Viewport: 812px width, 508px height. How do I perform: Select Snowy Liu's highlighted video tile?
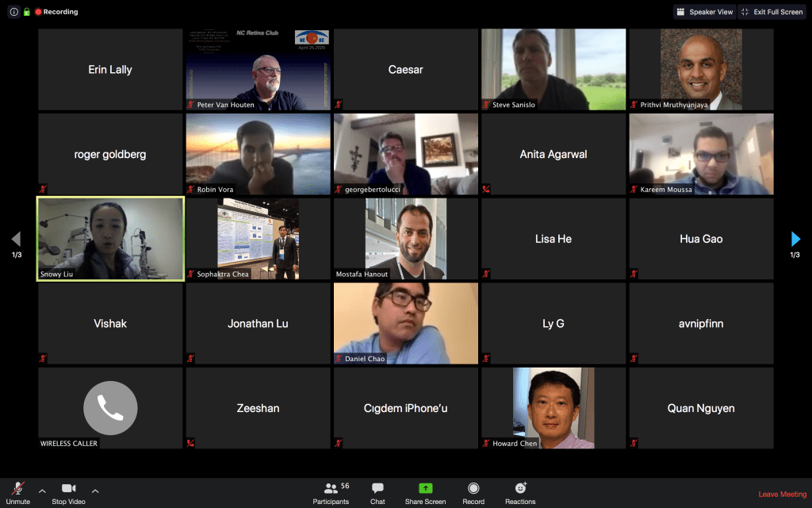110,238
